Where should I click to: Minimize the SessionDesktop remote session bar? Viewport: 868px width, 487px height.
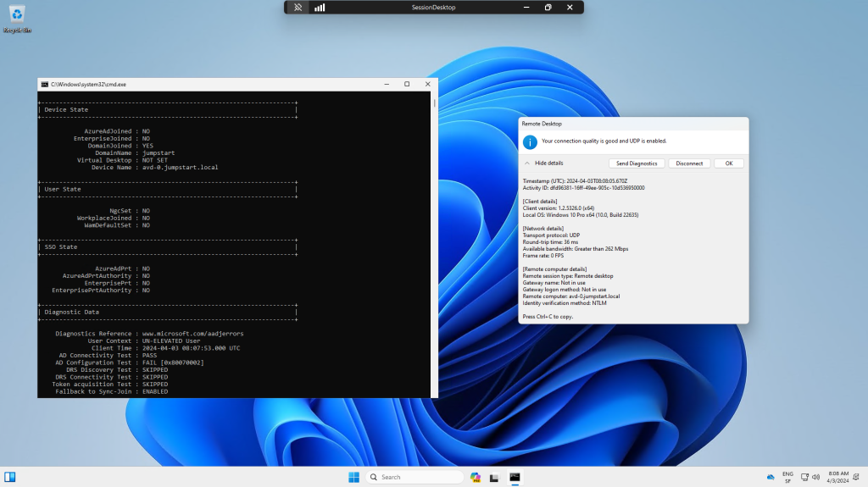[526, 7]
